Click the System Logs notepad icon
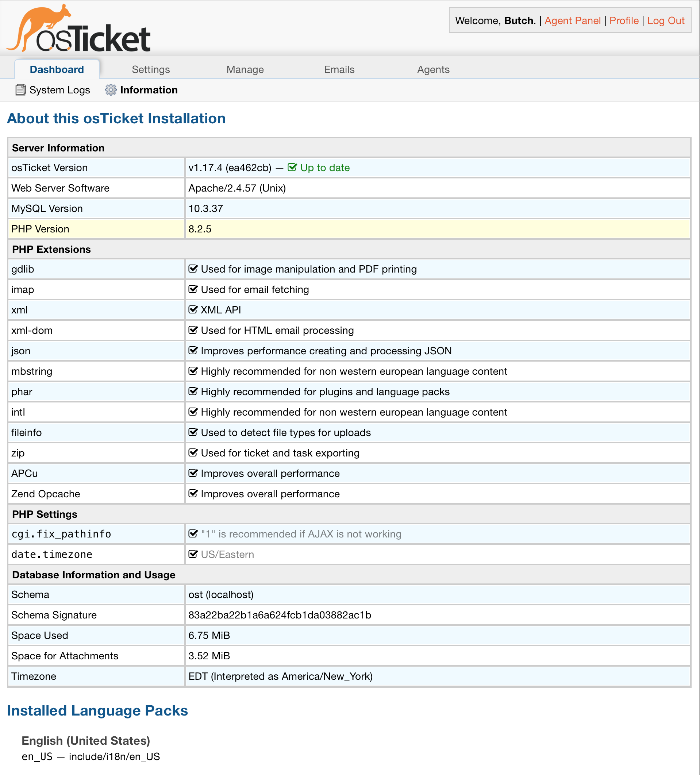The width and height of the screenshot is (700, 775). tap(20, 90)
